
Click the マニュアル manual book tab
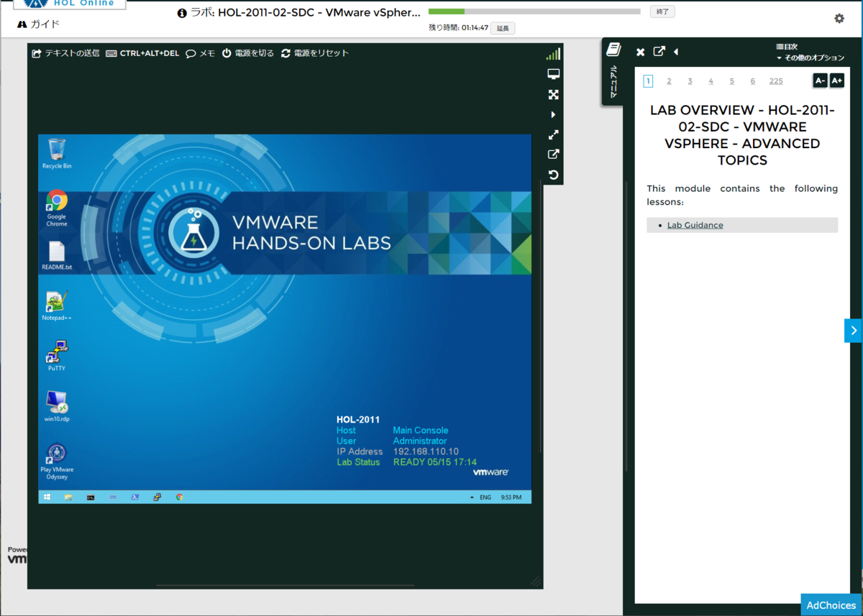[x=613, y=70]
